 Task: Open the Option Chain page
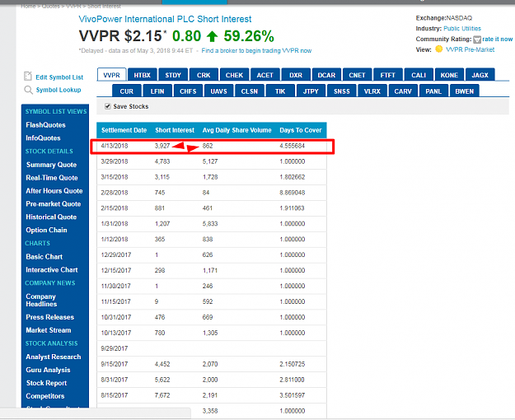(46, 231)
